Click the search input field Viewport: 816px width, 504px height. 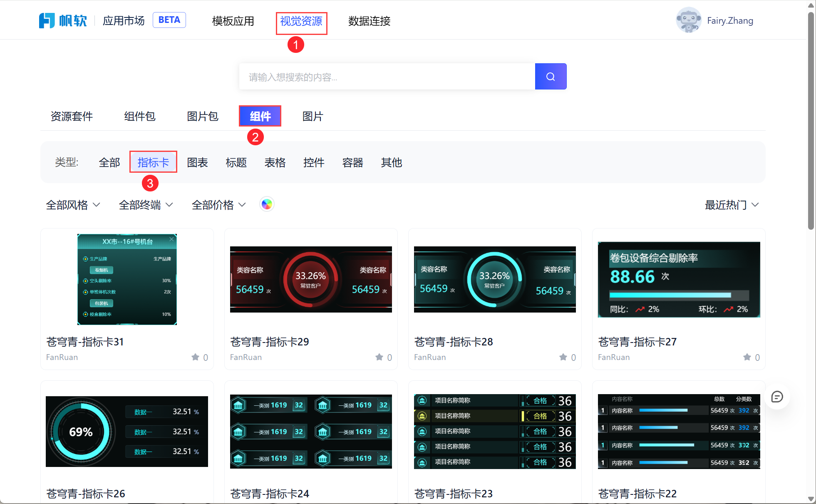387,77
